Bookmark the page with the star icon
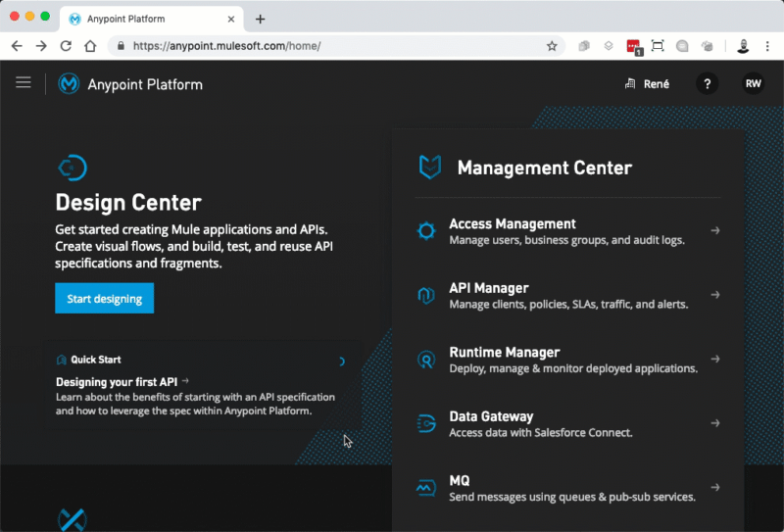The image size is (784, 532). tap(552, 46)
